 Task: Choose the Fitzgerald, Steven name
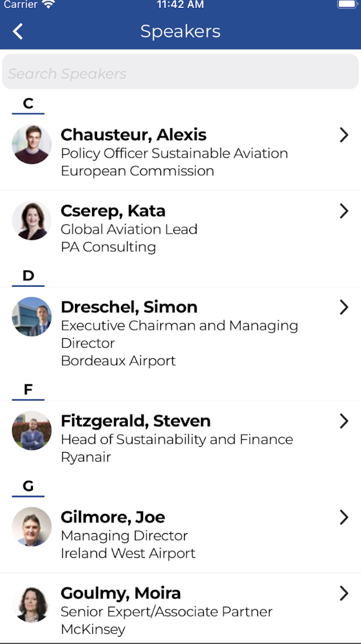[x=136, y=421]
